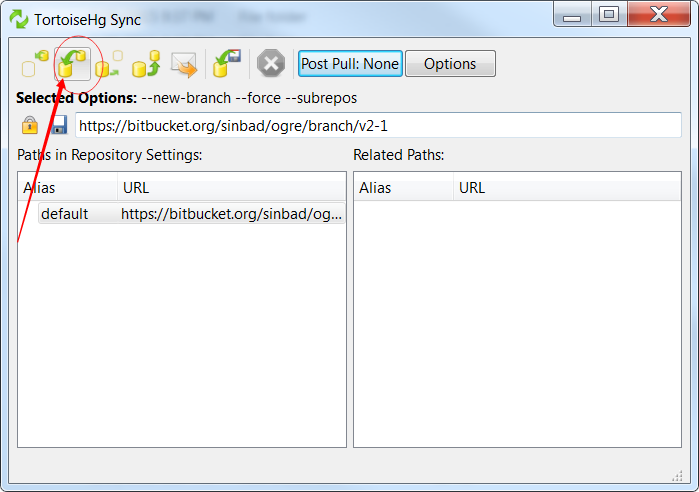Click the Outgoing changesets detection icon
This screenshot has width=699, height=492.
pyautogui.click(x=109, y=64)
